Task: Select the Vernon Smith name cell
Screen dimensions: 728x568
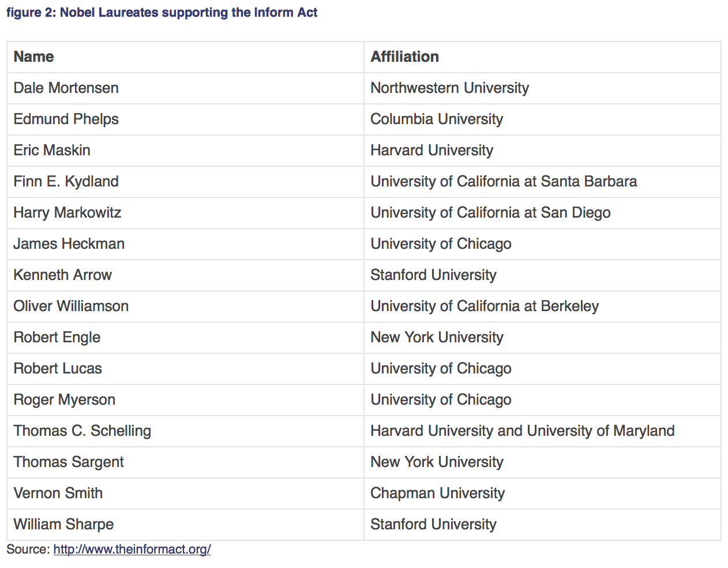Action: pyautogui.click(x=58, y=493)
